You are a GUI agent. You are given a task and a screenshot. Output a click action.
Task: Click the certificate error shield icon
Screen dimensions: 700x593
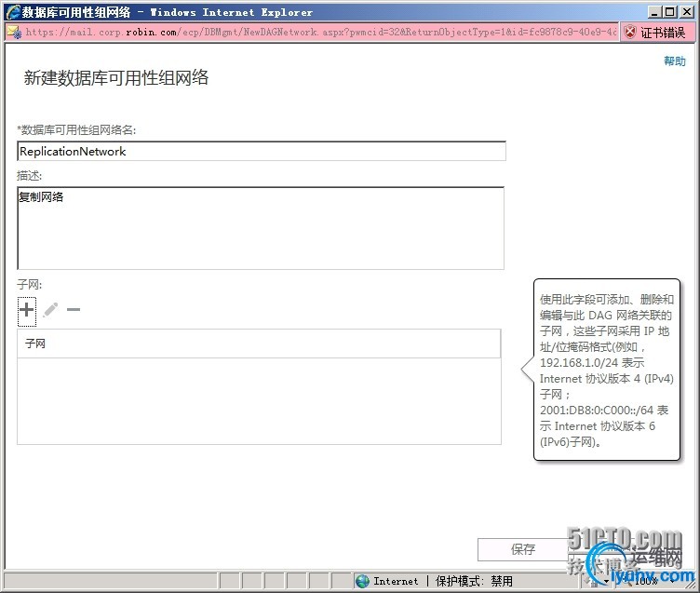pyautogui.click(x=630, y=33)
